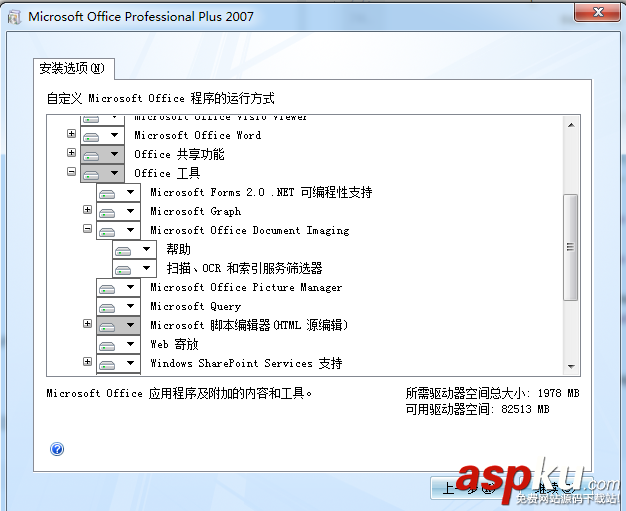626x511 pixels.
Task: Select the Microsoft Graph row text
Action: [196, 211]
